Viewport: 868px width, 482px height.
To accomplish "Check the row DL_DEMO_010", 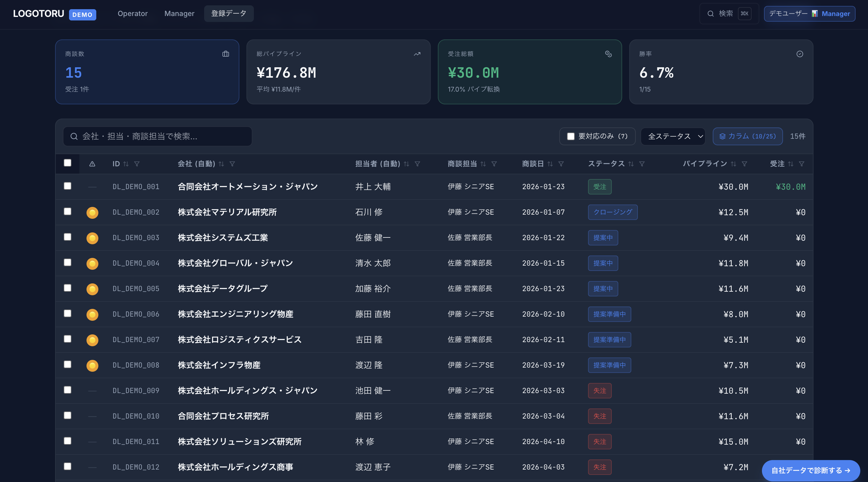I will pos(67,416).
